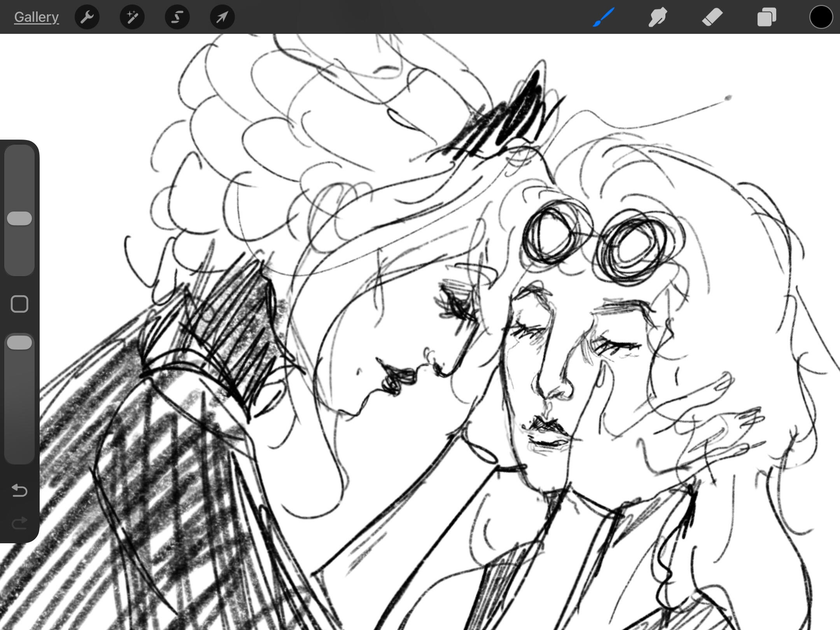Open the Layers panel
Image resolution: width=840 pixels, height=630 pixels.
[x=766, y=17]
